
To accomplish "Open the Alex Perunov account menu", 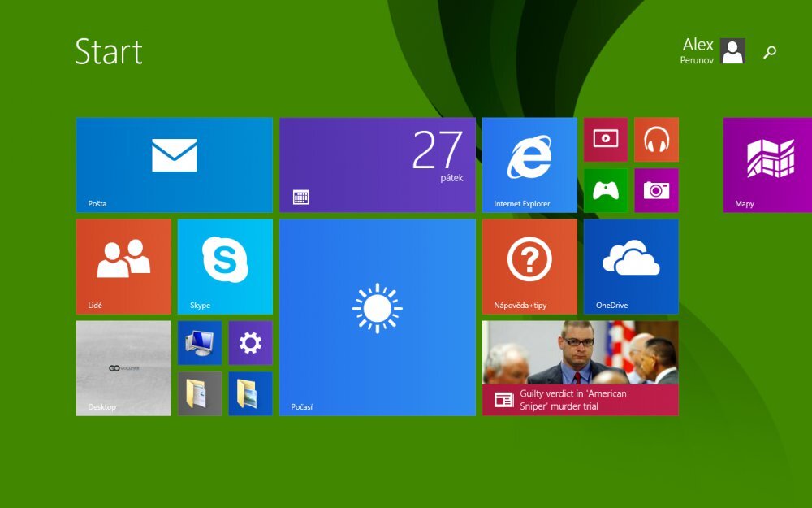I will (712, 50).
